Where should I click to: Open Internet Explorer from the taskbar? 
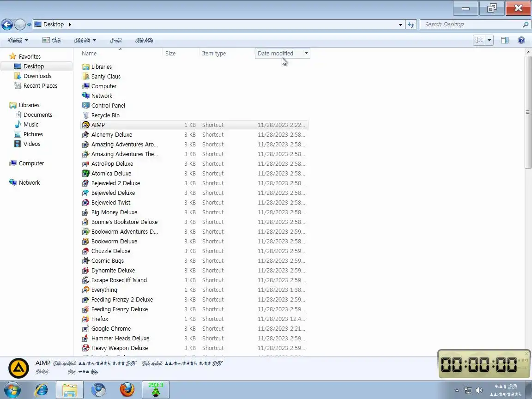click(x=42, y=390)
